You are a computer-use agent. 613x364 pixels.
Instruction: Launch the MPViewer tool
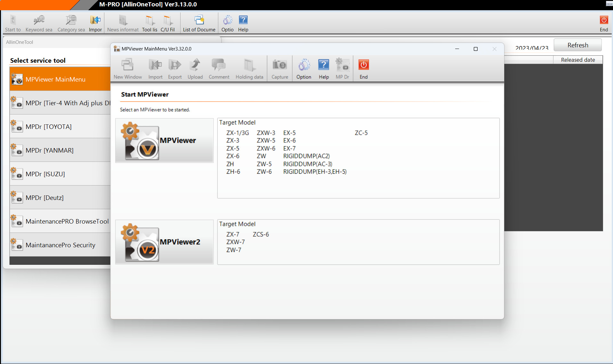[x=165, y=140]
